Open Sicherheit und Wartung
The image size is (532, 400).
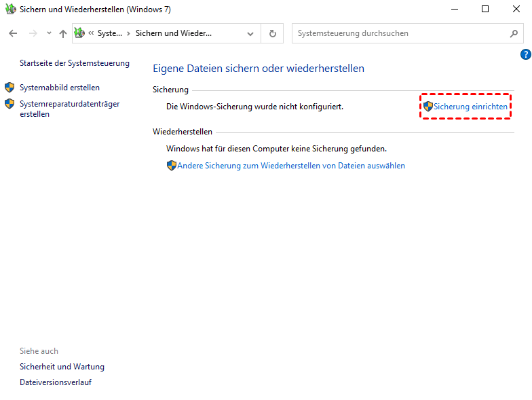tap(62, 367)
